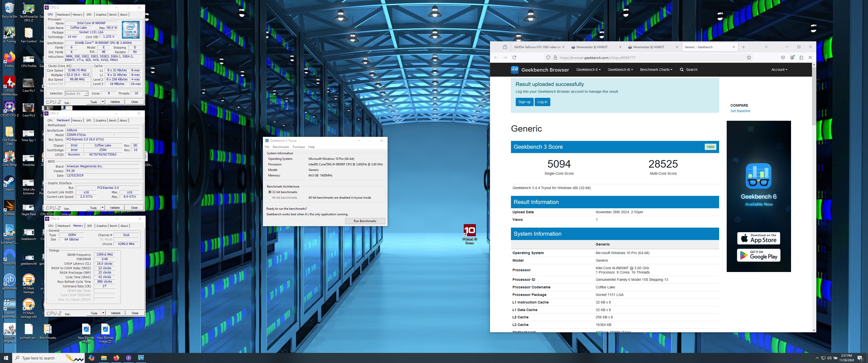
Task: Click the Firefox reload page icon
Action: tap(514, 57)
